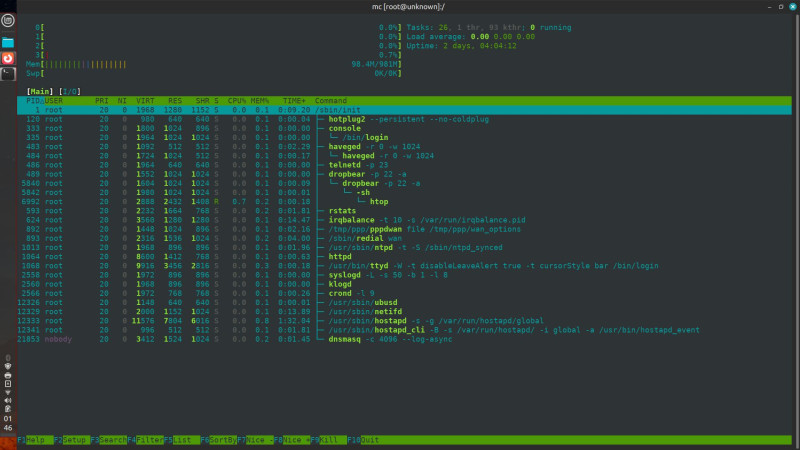
Task: Select the /usr/sbin/ubusd process row
Action: [404, 303]
